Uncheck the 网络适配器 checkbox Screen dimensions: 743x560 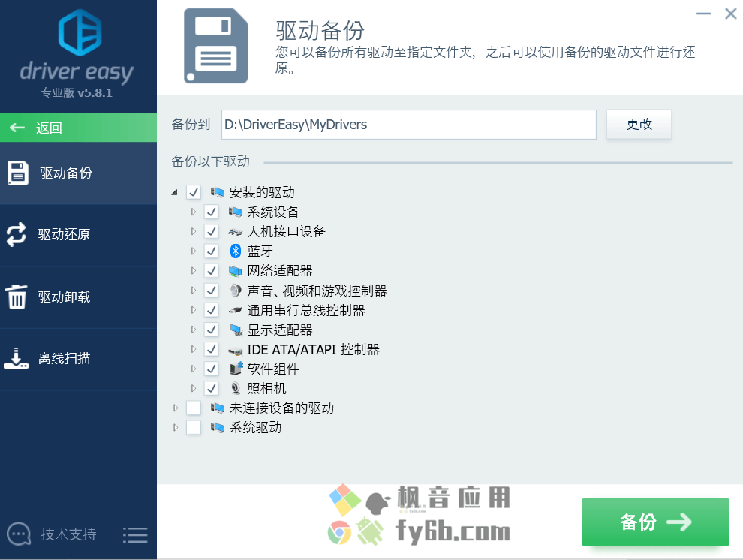click(212, 271)
